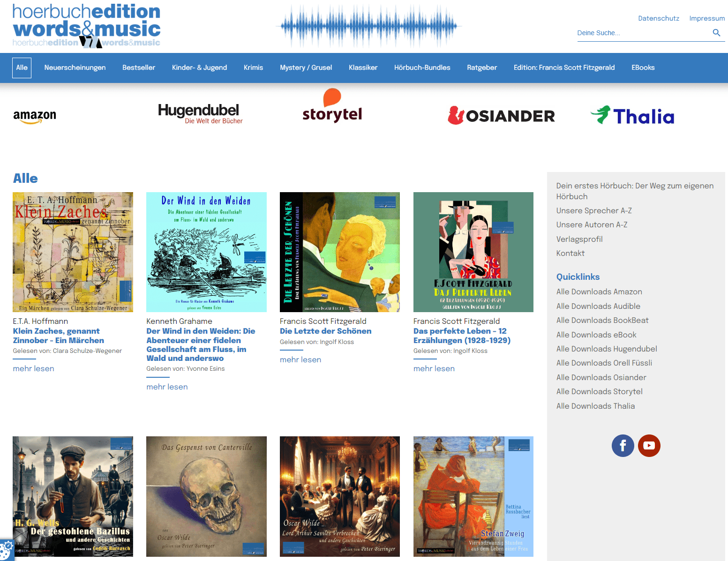Open Alle Downloads Hugendubel
Image resolution: width=728 pixels, height=561 pixels.
coord(607,349)
